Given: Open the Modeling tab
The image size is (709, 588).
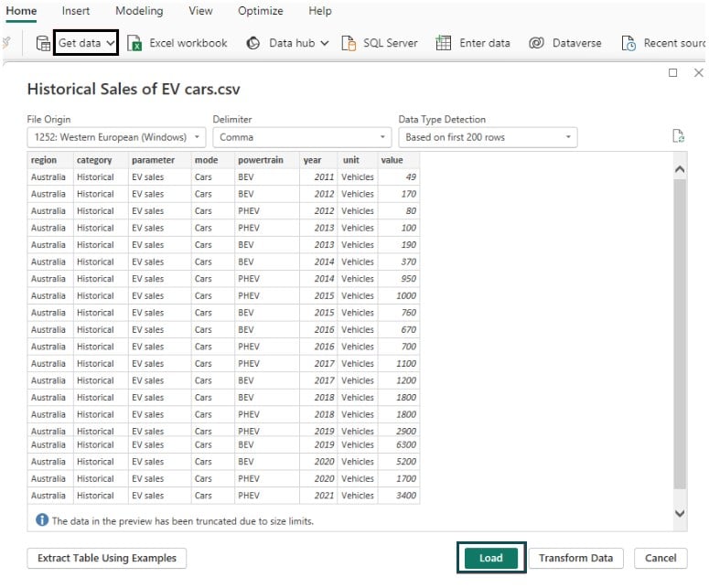Looking at the screenshot, I should 139,11.
